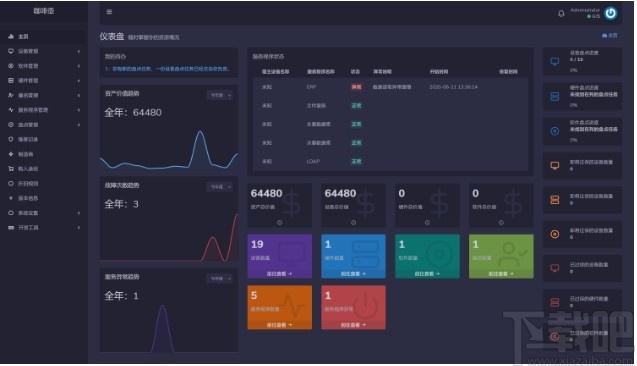Open the period dropdown on the 全年: 3 chart

coord(221,187)
